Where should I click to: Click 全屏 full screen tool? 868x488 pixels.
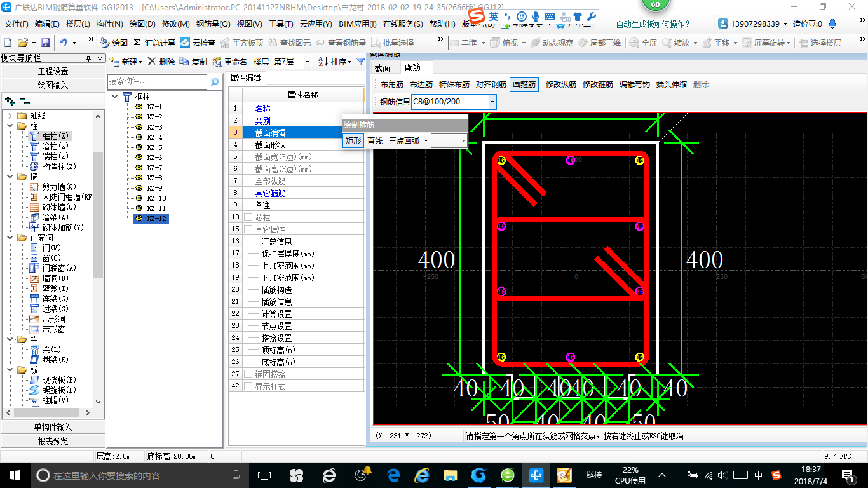pyautogui.click(x=643, y=43)
